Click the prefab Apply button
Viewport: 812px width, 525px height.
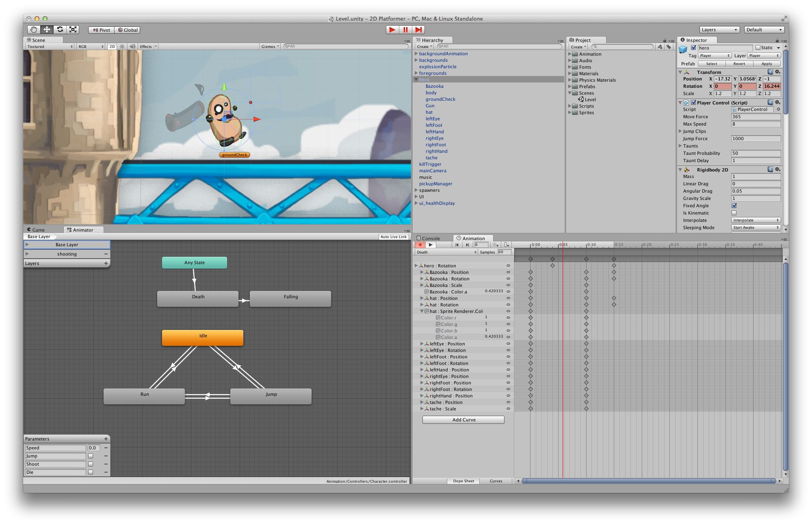[767, 64]
